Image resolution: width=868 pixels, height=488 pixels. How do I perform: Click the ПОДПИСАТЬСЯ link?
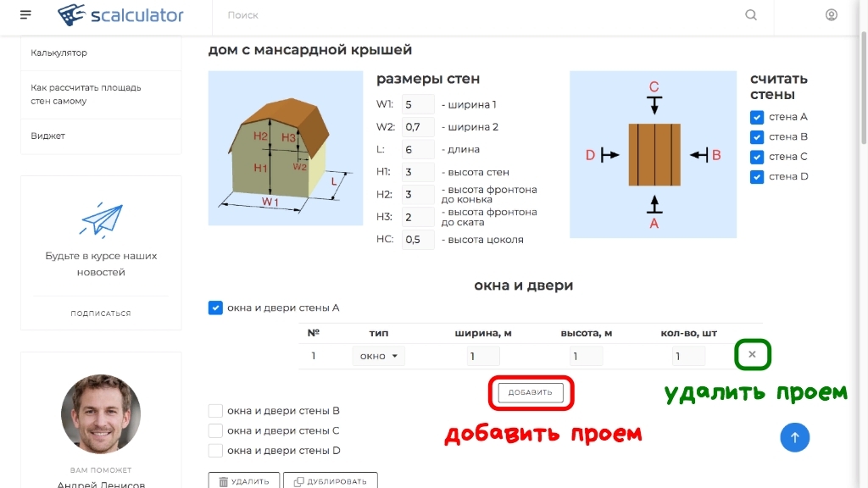(101, 313)
